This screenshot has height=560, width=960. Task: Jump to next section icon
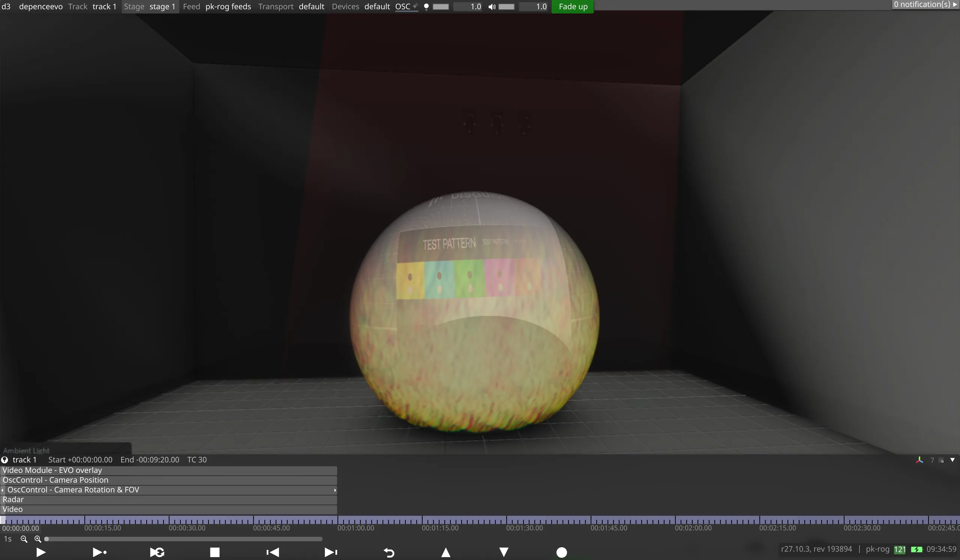330,552
